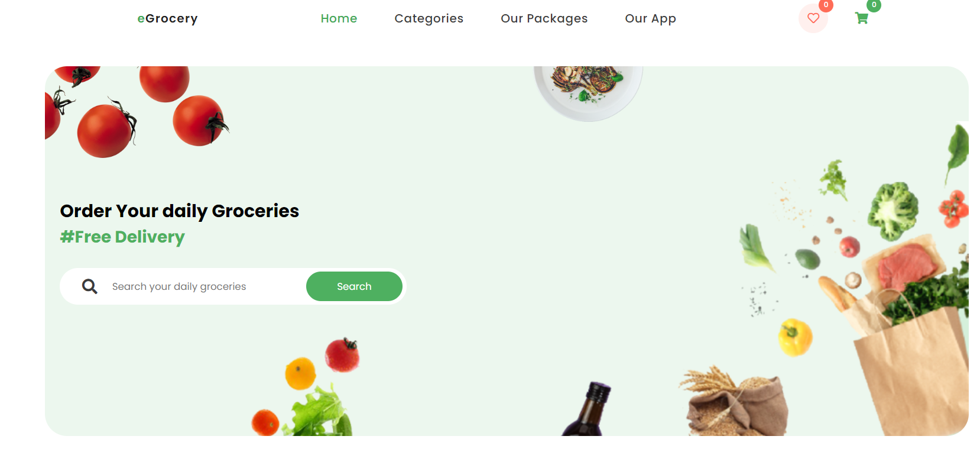980x465 pixels.
Task: Click the Order Your daily Groceries heading
Action: 180,211
